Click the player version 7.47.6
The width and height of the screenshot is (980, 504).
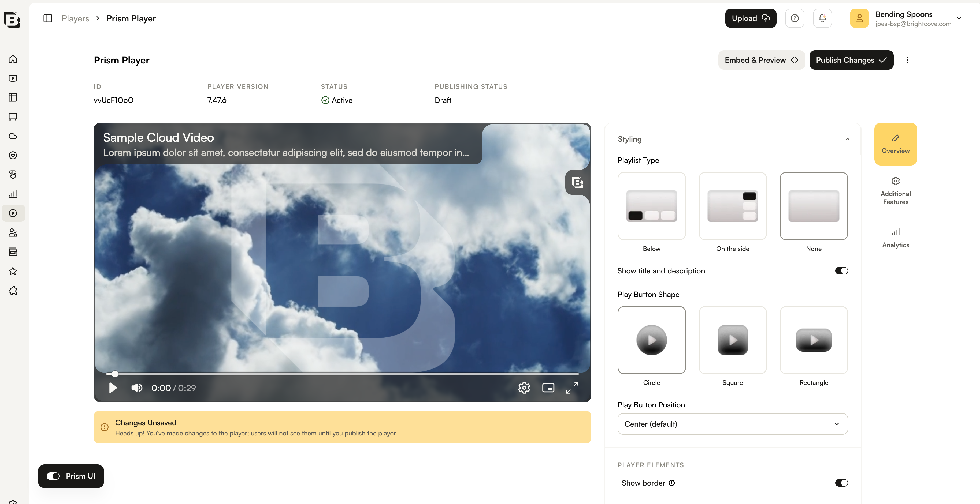tap(217, 100)
